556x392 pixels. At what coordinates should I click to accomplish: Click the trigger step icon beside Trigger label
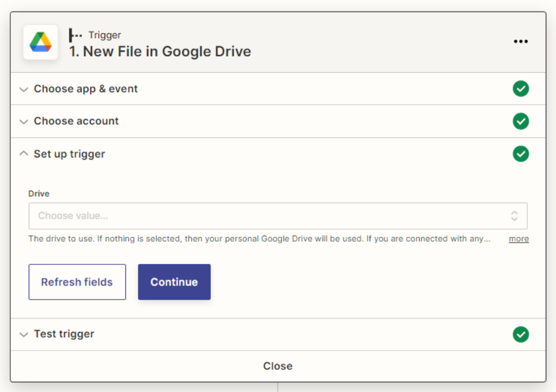click(75, 35)
